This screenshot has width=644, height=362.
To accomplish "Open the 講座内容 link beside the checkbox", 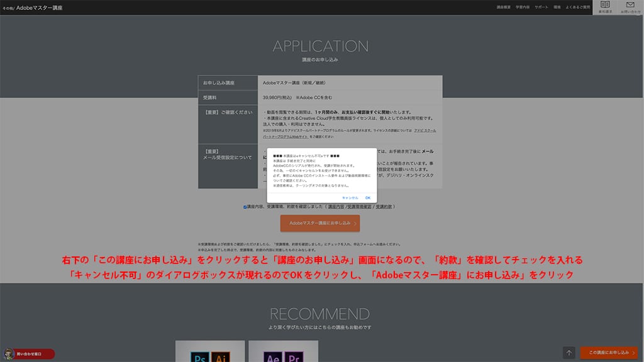I will 336,207.
